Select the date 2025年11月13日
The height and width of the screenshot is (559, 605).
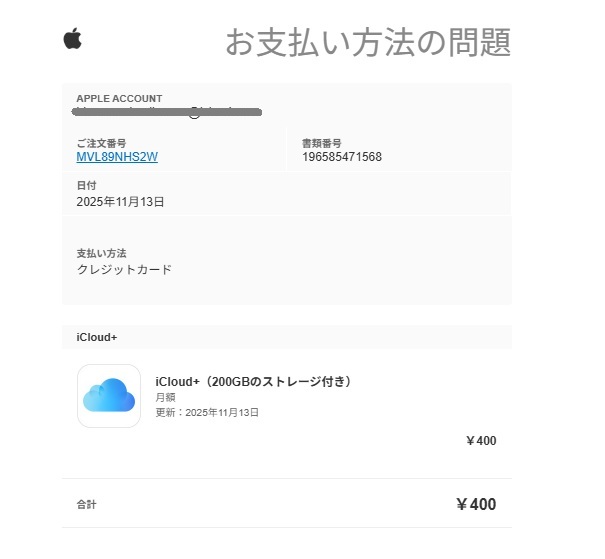pyautogui.click(x=120, y=201)
